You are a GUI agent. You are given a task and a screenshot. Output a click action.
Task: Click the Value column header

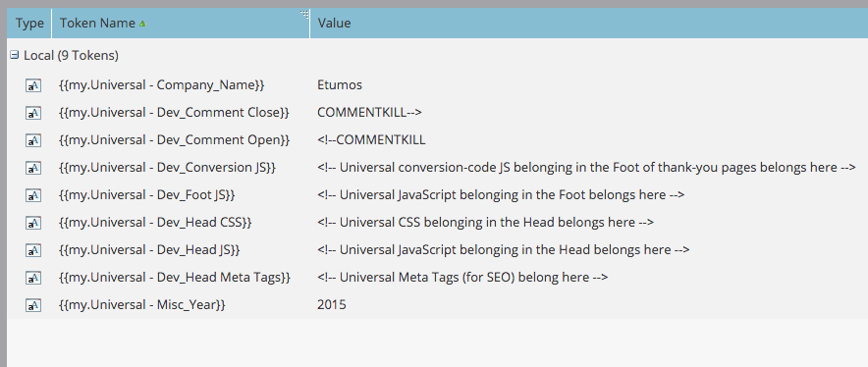pyautogui.click(x=334, y=24)
